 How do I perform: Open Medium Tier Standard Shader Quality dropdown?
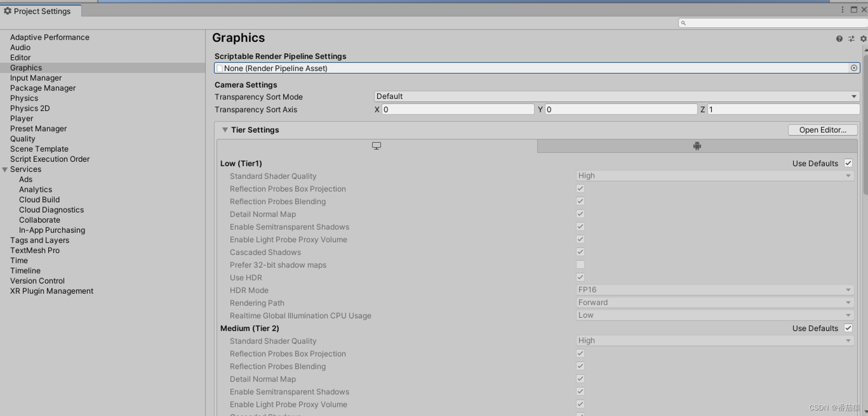pyautogui.click(x=715, y=340)
